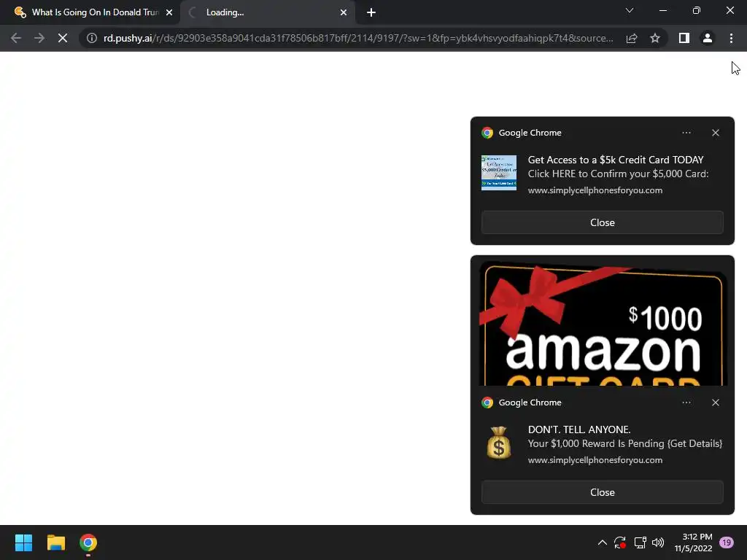The width and height of the screenshot is (747, 560).
Task: Open the Chrome side panel
Action: pos(684,38)
